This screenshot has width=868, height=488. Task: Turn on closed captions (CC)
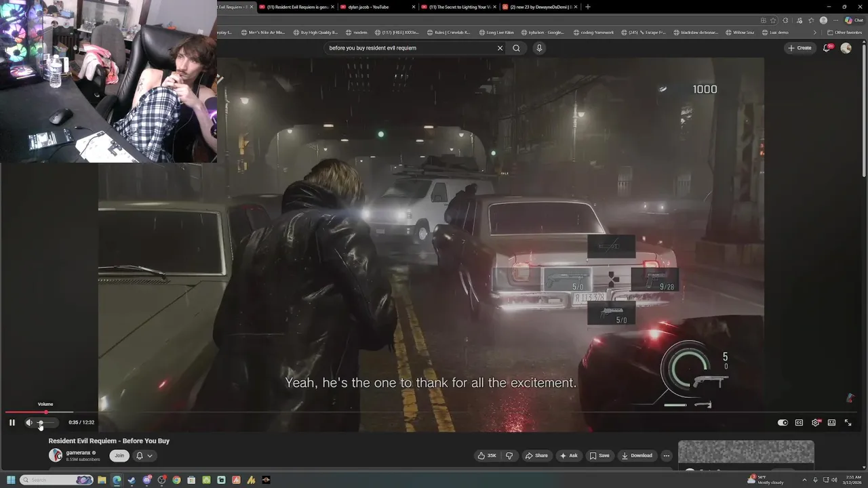tap(799, 422)
